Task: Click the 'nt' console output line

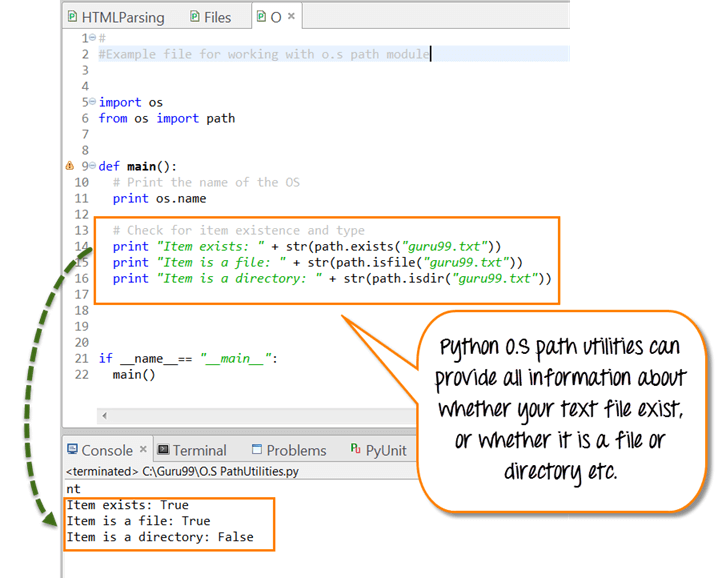Action: pos(73,489)
